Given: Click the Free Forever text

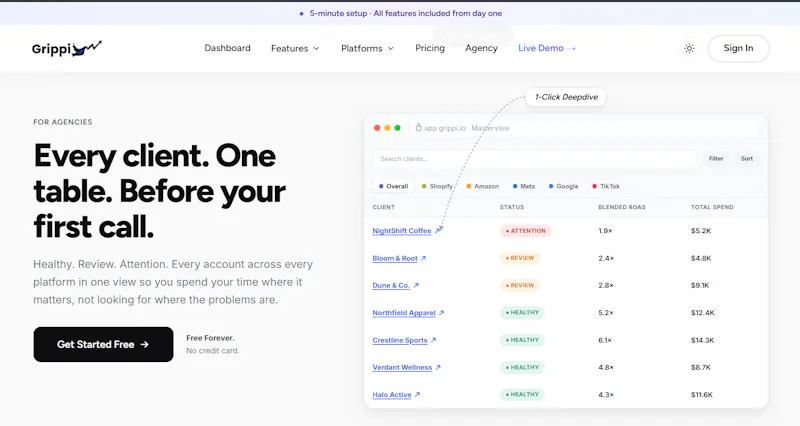Looking at the screenshot, I should click(210, 338).
